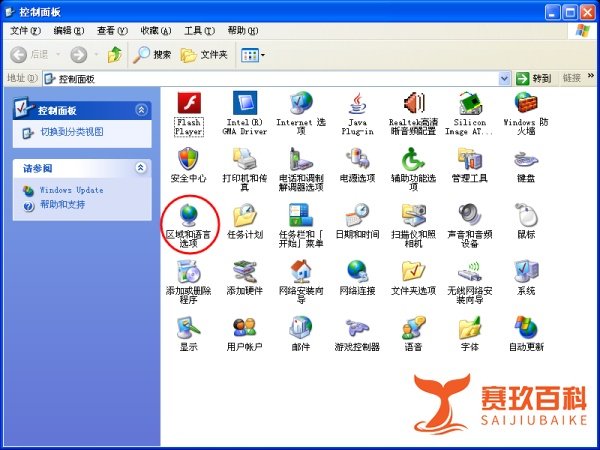Open 网络安装向导 icon
The height and width of the screenshot is (450, 600).
point(301,282)
